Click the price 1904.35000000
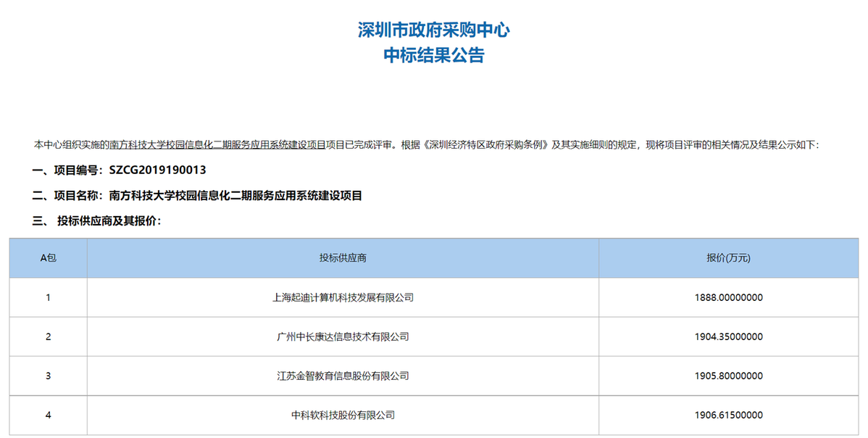The width and height of the screenshot is (868, 438). [x=728, y=336]
